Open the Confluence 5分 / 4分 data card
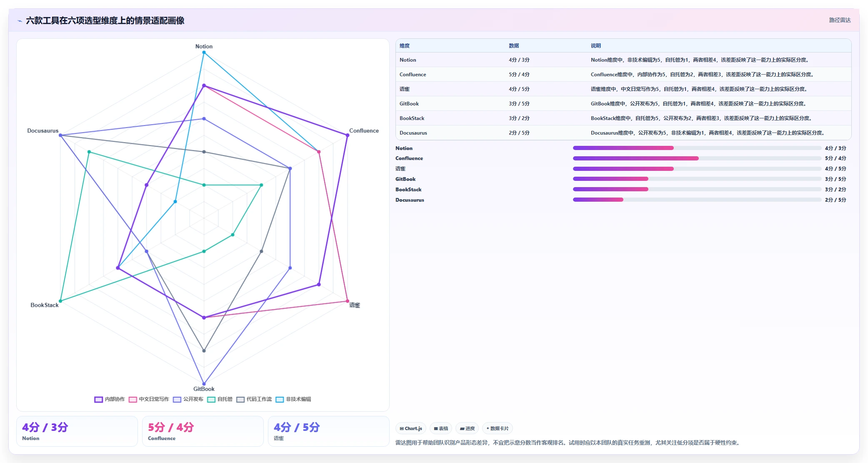Image resolution: width=868 pixels, height=463 pixels. pos(203,431)
